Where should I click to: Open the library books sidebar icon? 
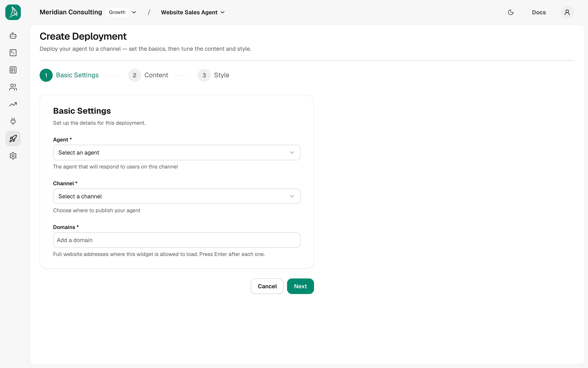pyautogui.click(x=13, y=70)
